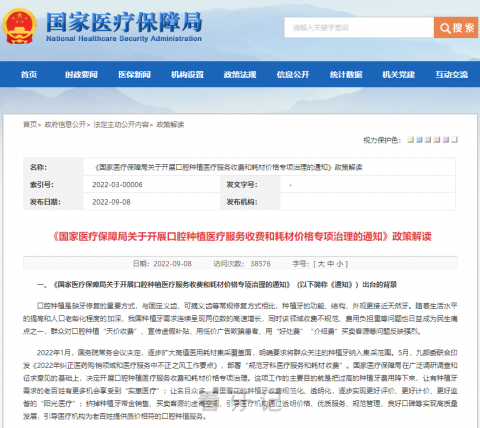Select the white eye-protection color swatch
Viewport: 480px width, 428px height.
[454, 140]
